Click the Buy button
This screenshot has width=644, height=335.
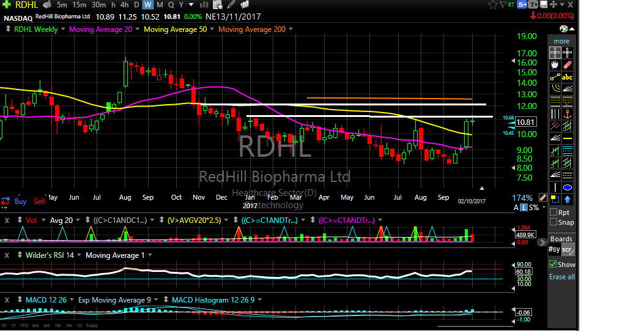pos(21,201)
